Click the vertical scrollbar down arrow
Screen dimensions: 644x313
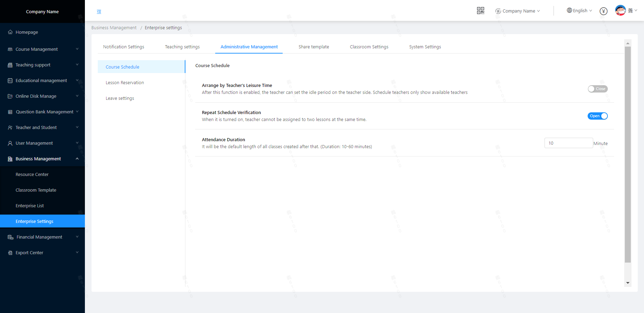click(x=628, y=283)
